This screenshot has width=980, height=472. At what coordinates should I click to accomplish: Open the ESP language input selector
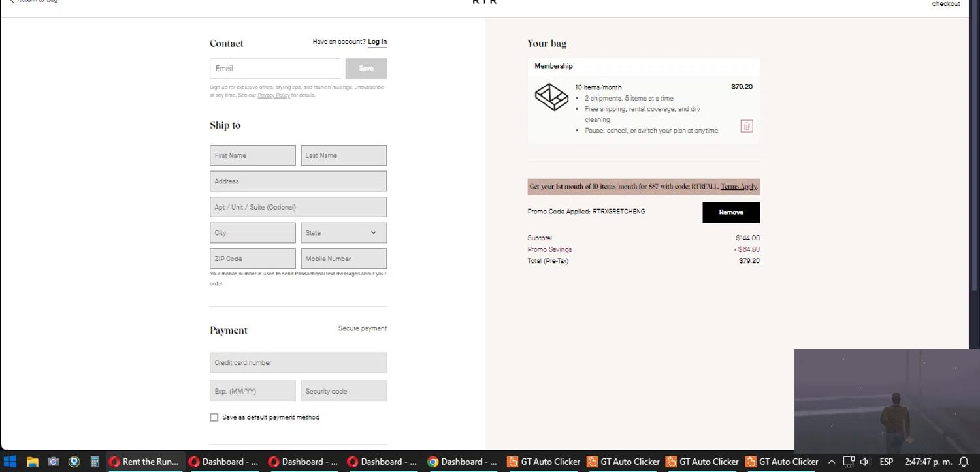click(886, 462)
